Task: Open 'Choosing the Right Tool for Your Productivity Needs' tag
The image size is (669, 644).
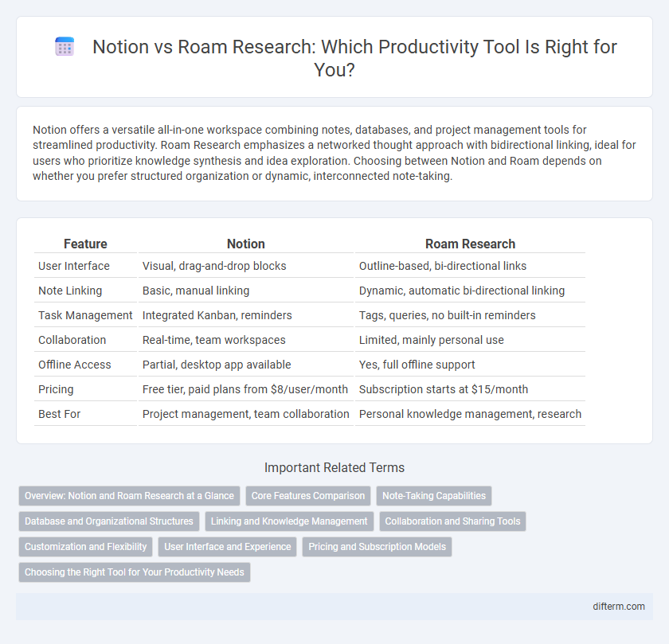Action: [135, 572]
